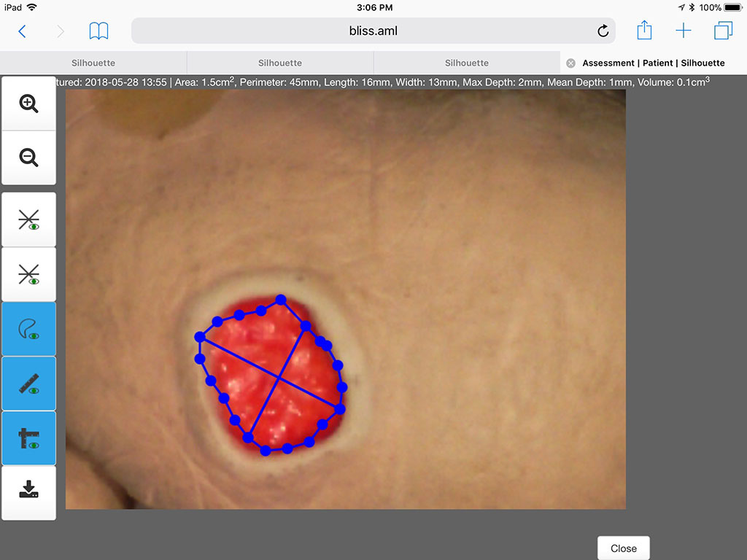Click the 'Mean Depth: 1mm' text
Image resolution: width=747 pixels, height=560 pixels.
coord(589,82)
